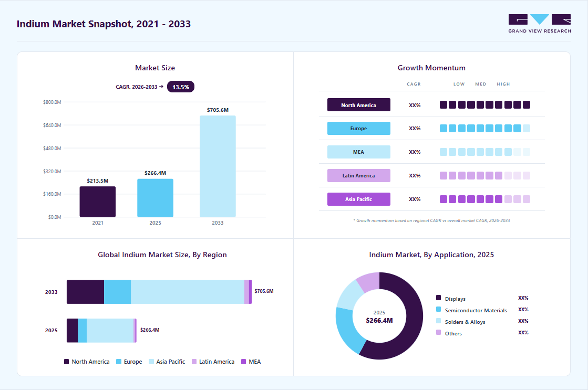Screen dimensions: 588x391
Task: Click the Europe region label button
Action: click(358, 128)
